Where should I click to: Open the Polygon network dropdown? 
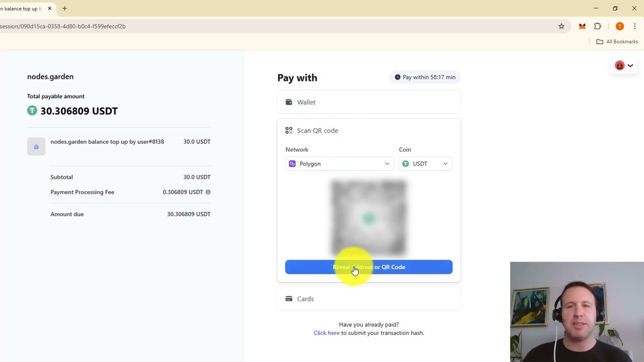point(339,164)
